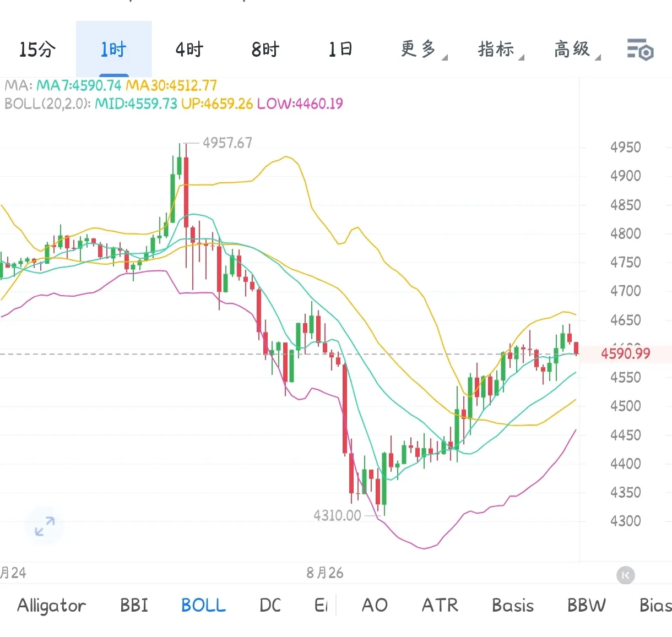Viewport: 672px width, 637px height.
Task: Click the 4700 price axis label
Action: [x=626, y=291]
